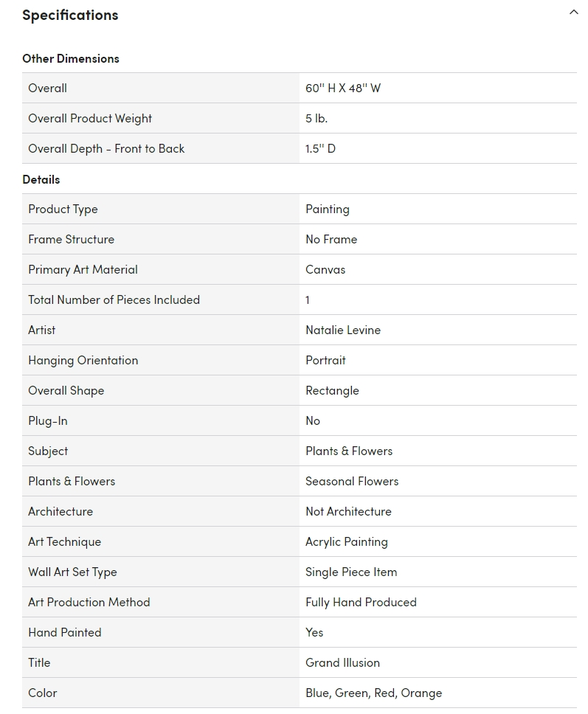Click the Subject value Plants & Flowers

(x=349, y=451)
